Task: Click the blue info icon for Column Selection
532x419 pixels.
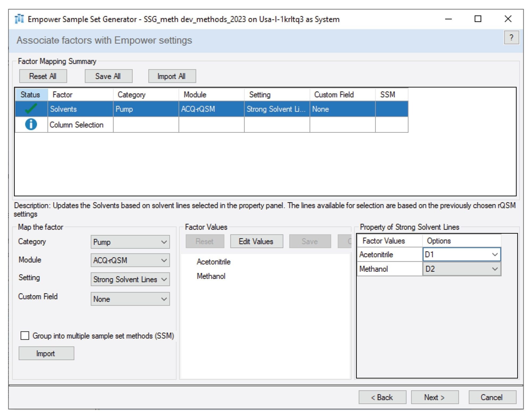Action: pyautogui.click(x=31, y=124)
